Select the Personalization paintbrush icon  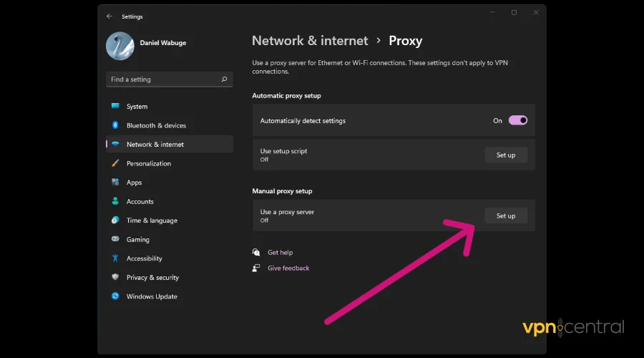coord(115,163)
